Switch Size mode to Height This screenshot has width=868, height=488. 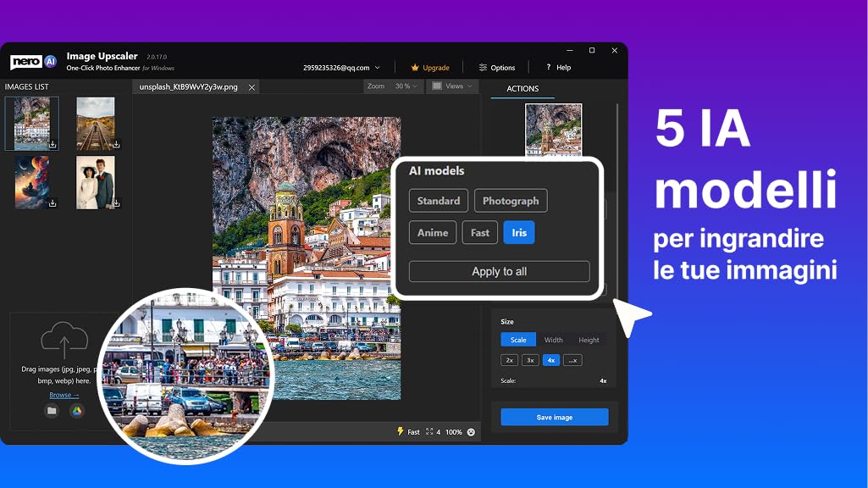[x=589, y=340]
